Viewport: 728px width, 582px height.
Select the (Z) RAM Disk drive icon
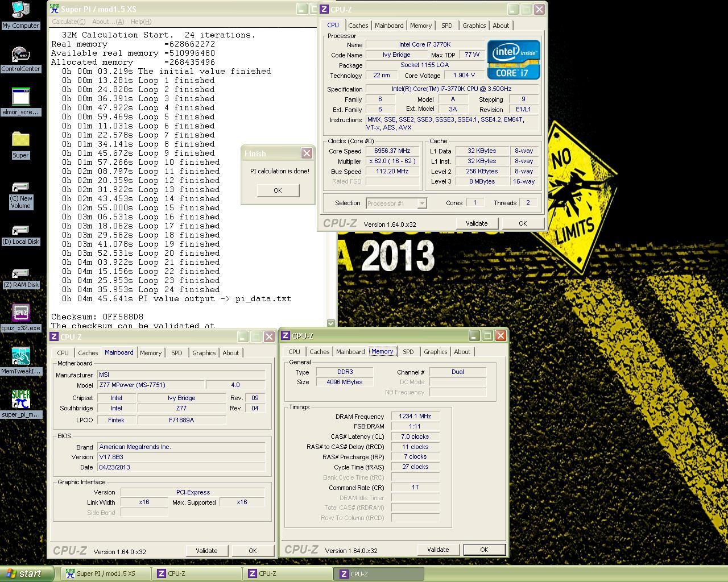[x=20, y=278]
